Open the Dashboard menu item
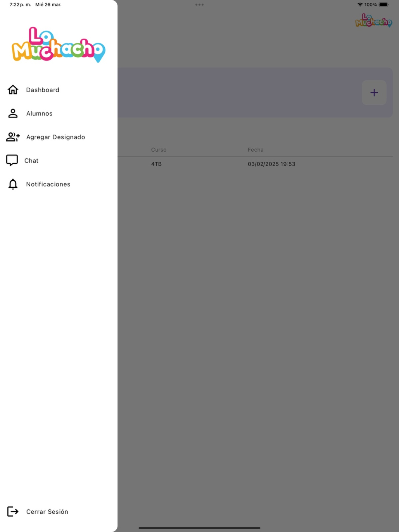The image size is (399, 532). click(x=43, y=90)
